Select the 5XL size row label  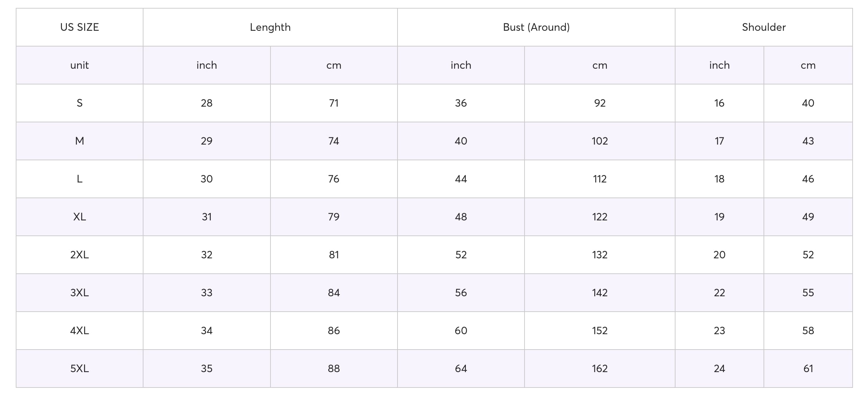(79, 369)
